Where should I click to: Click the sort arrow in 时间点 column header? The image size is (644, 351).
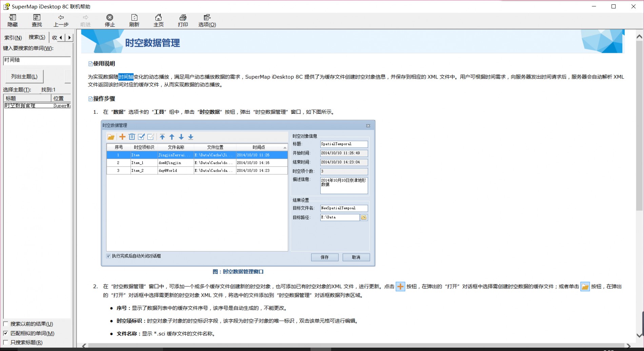[285, 148]
